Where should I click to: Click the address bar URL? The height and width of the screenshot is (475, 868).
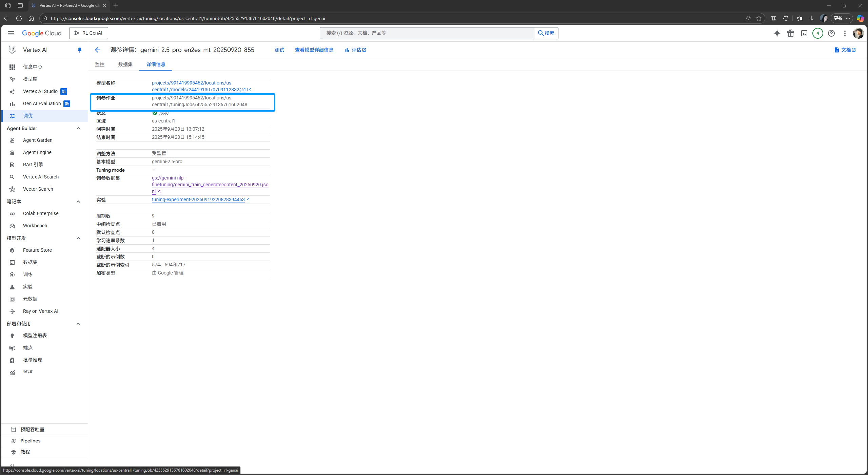188,18
